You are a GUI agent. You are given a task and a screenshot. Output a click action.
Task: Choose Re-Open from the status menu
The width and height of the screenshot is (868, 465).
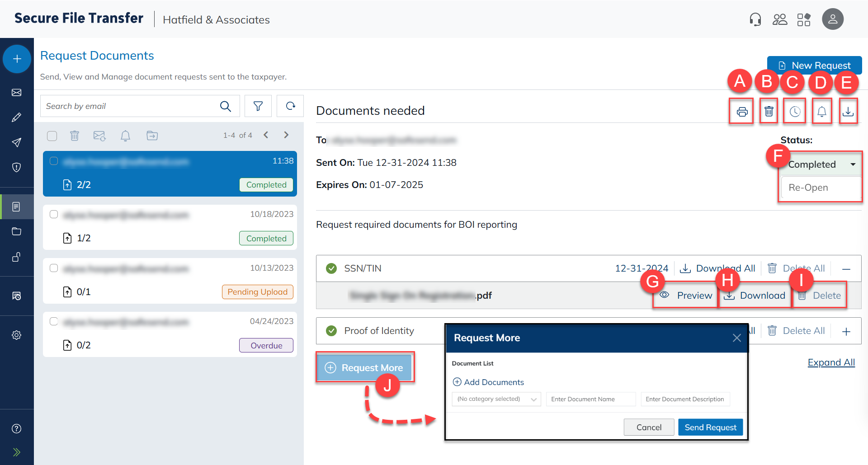point(808,188)
